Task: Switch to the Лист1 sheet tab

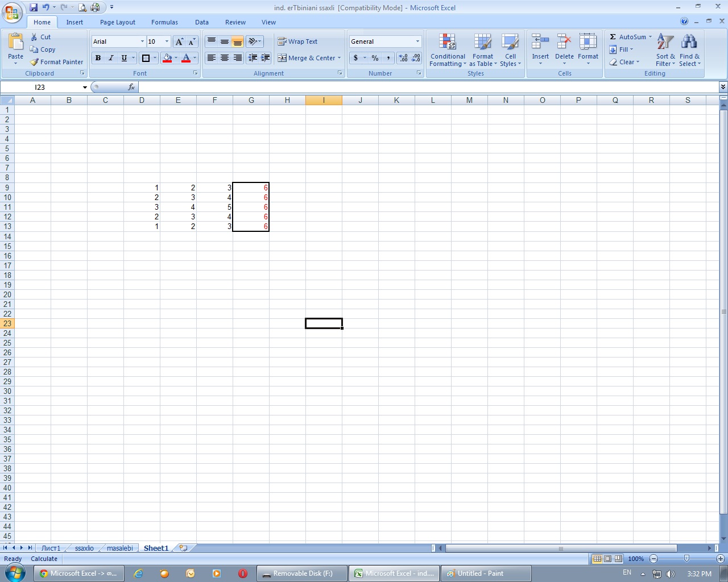Action: (51, 548)
